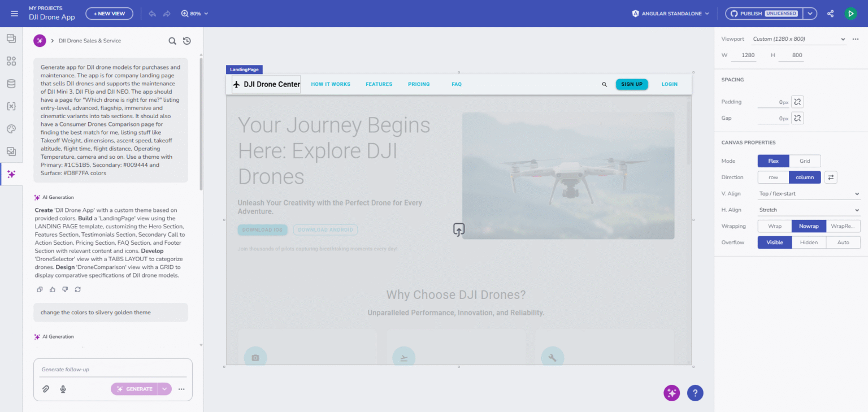This screenshot has width=868, height=412.
Task: Click the attach file paperclip icon
Action: [46, 389]
